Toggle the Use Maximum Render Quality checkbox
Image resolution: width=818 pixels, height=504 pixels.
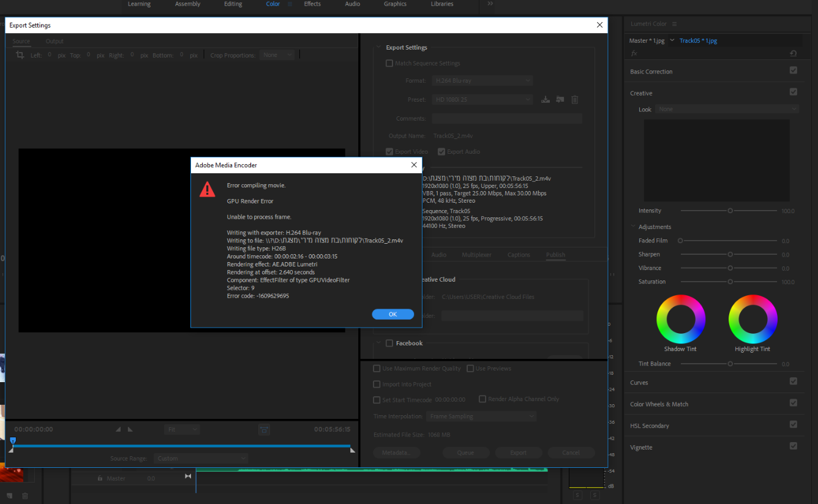(377, 369)
